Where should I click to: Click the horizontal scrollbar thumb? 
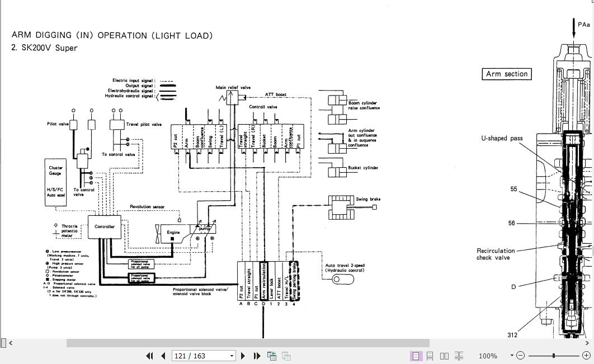coord(248,343)
